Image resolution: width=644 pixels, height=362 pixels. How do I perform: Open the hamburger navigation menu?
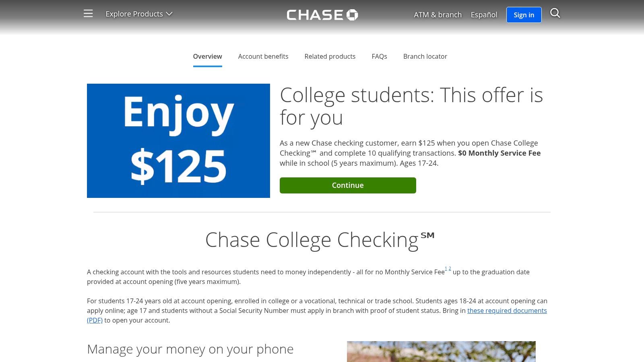88,13
